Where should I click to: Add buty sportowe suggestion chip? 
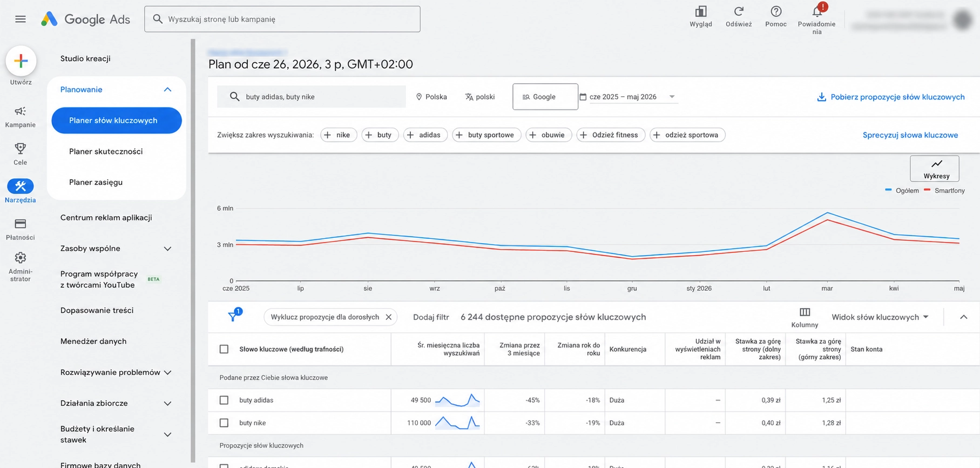[486, 135]
